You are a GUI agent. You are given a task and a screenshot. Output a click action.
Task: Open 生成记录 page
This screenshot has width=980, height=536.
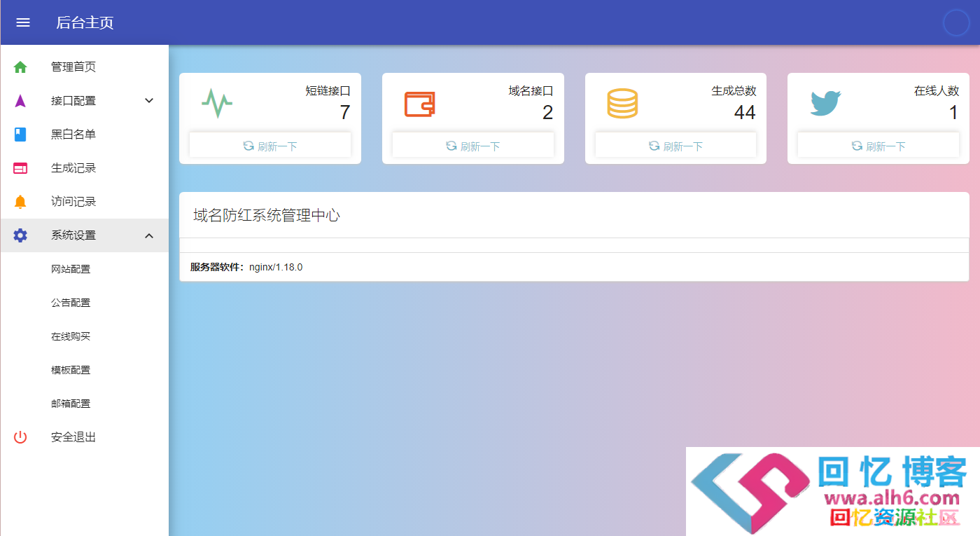[x=84, y=168]
